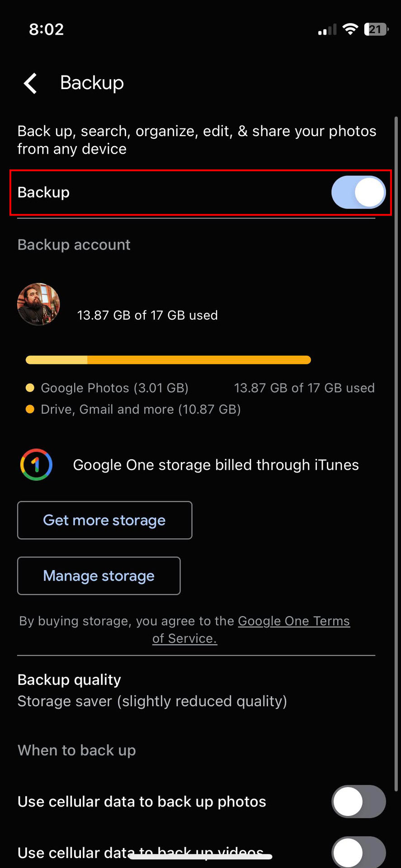
Task: Tap Get more storage button
Action: (104, 520)
